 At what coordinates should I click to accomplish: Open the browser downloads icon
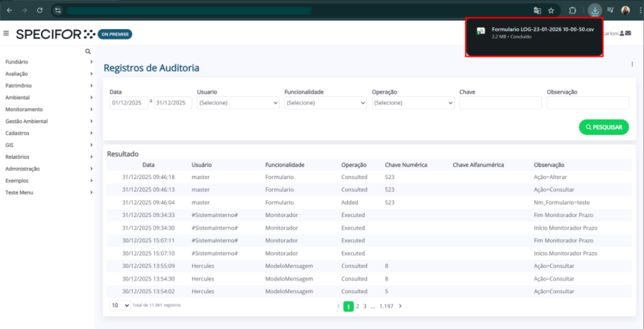[595, 10]
